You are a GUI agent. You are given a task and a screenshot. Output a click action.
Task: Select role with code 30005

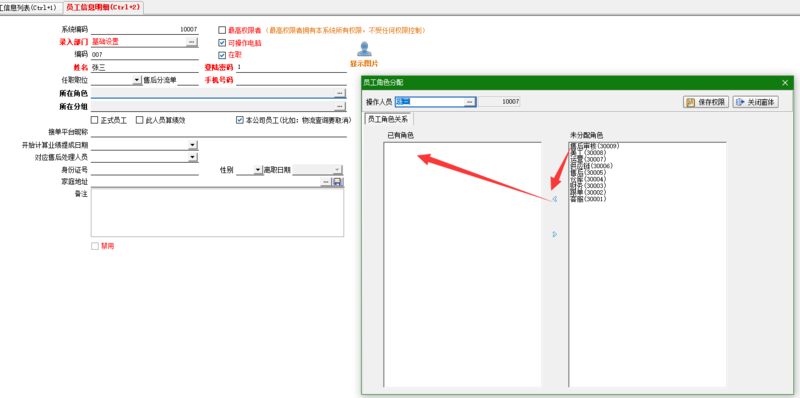(x=588, y=172)
